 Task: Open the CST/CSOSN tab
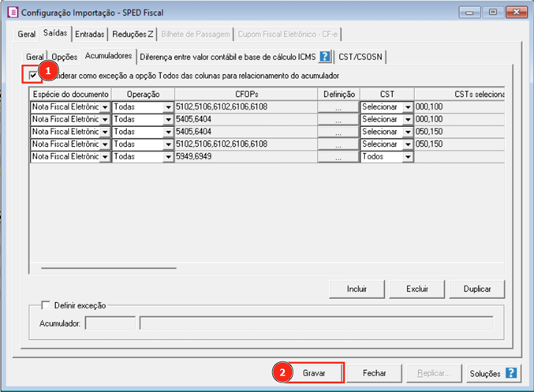360,57
